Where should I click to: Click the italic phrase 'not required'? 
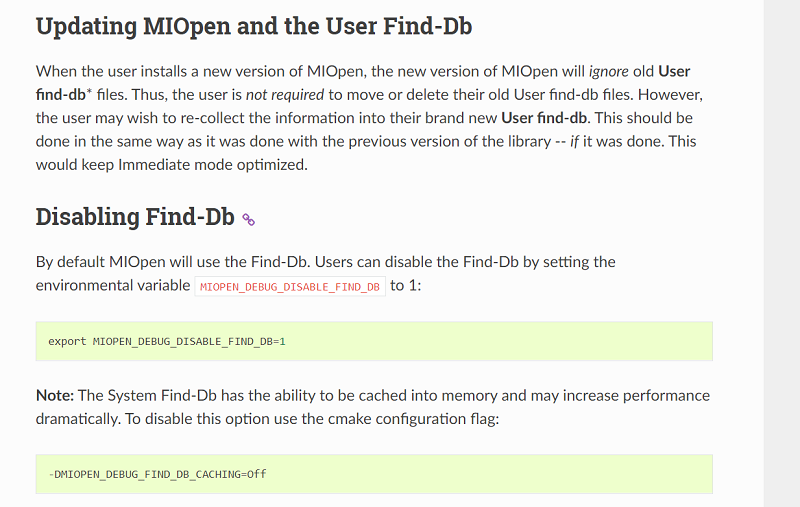click(x=285, y=95)
